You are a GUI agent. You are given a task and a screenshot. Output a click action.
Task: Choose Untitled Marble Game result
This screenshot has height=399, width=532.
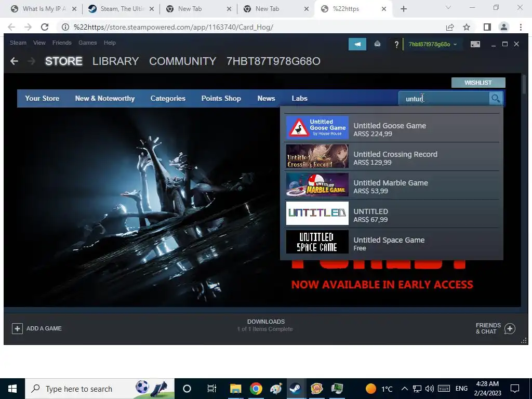coord(392,185)
